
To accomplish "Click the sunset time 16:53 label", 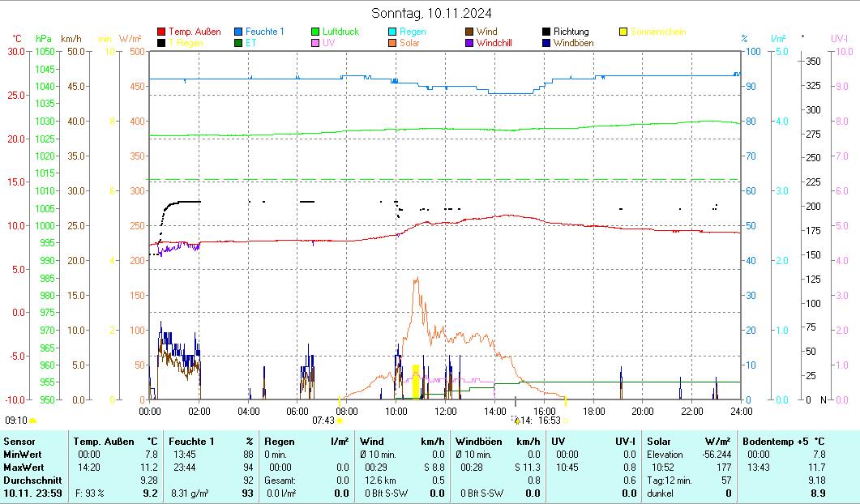I will [549, 420].
